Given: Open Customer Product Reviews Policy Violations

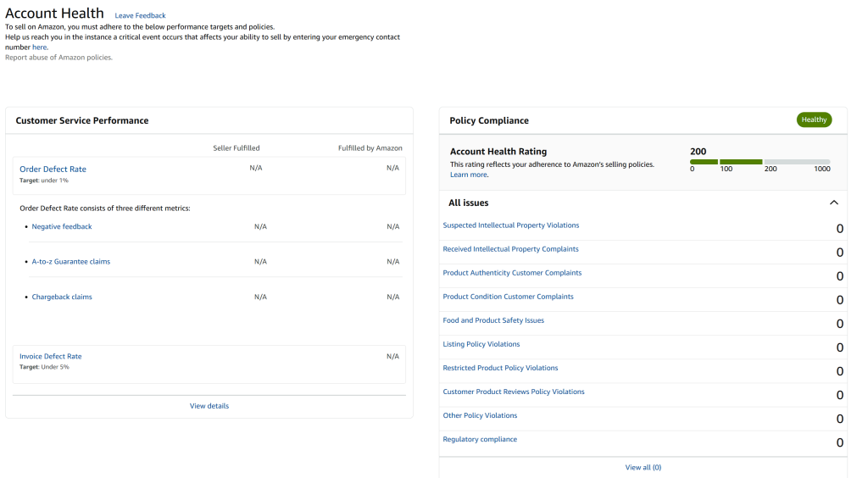Looking at the screenshot, I should [x=514, y=392].
